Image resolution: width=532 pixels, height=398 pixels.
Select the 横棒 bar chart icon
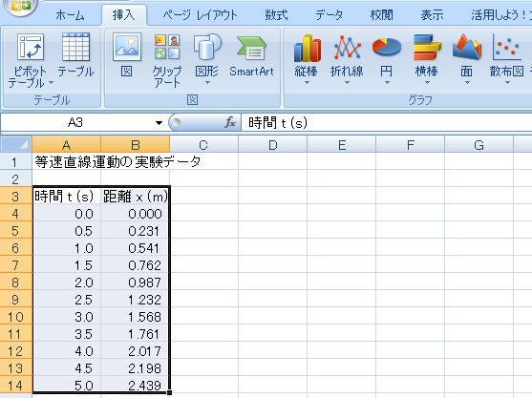[x=427, y=48]
